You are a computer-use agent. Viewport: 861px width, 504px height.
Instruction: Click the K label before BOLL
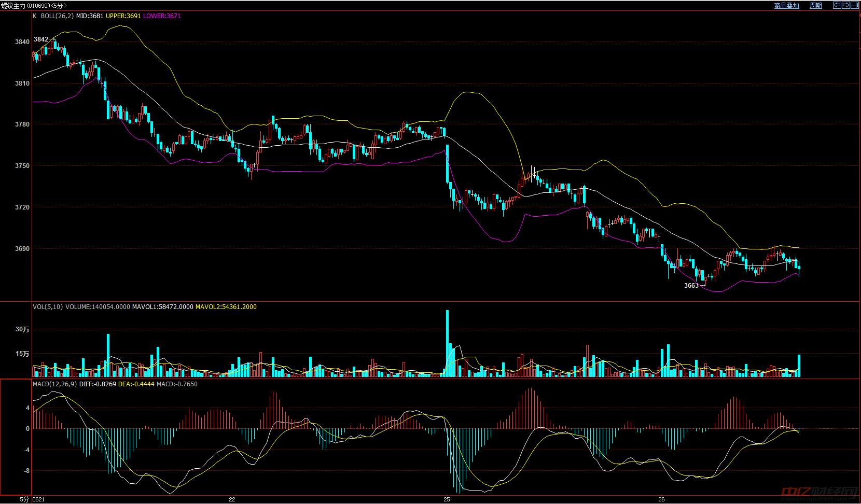point(35,16)
